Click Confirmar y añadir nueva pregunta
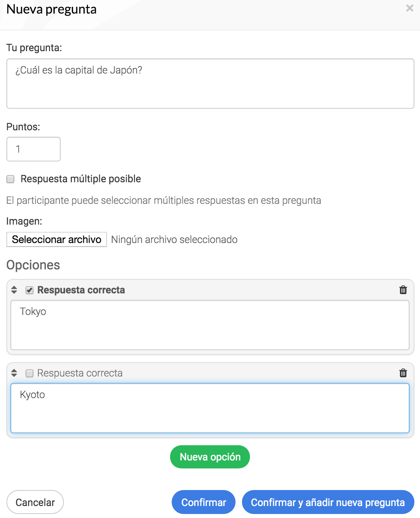The height and width of the screenshot is (518, 420). (328, 502)
